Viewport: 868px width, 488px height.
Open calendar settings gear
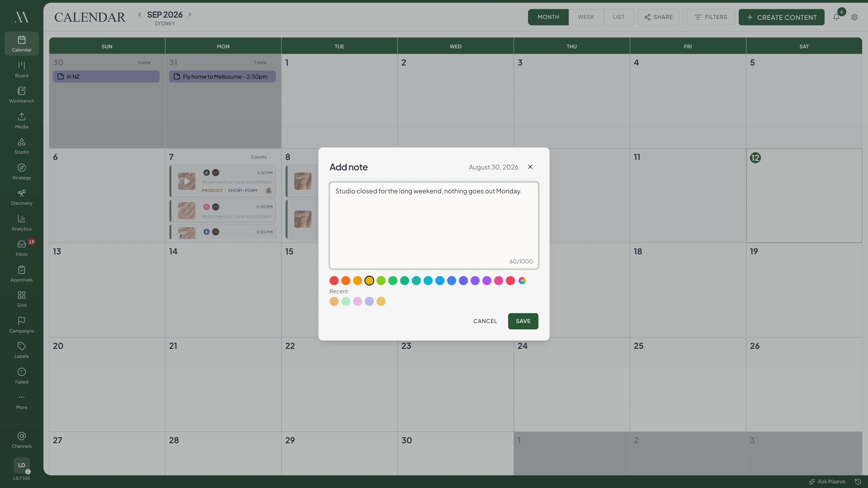(x=854, y=17)
